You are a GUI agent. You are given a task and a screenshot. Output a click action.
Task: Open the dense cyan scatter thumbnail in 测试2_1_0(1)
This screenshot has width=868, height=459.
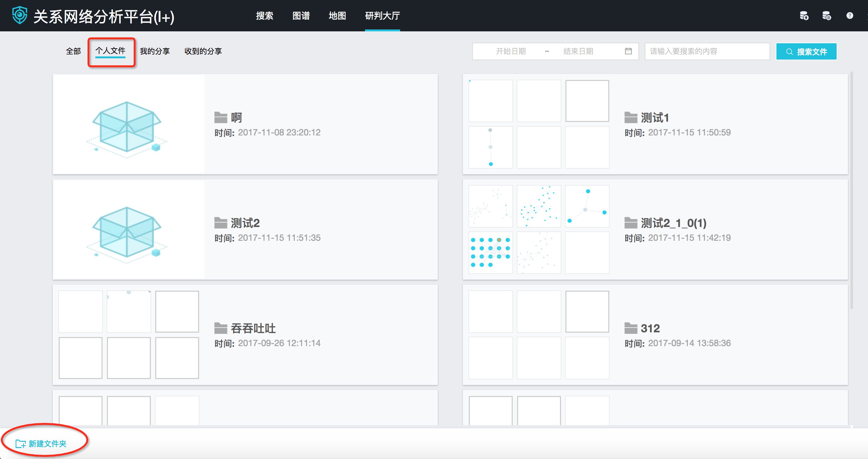point(539,206)
